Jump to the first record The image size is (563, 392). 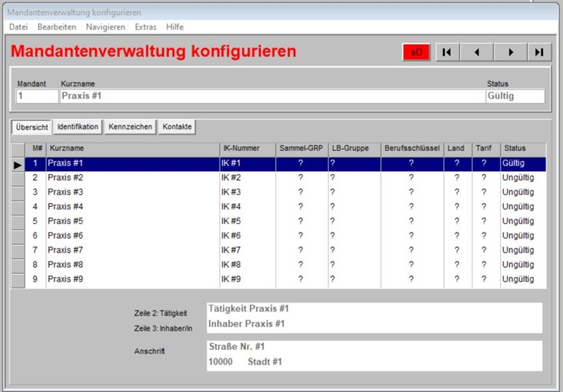(447, 52)
